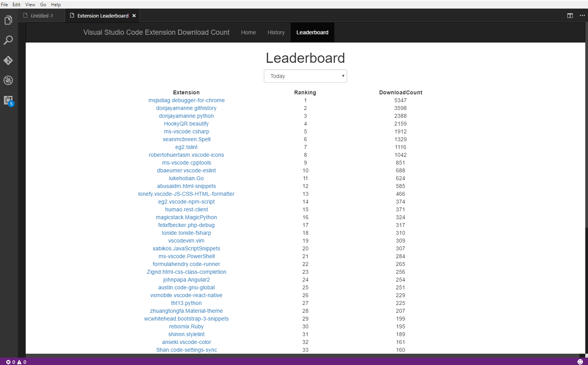Image resolution: width=588 pixels, height=365 pixels.
Task: Open the Today time range dropdown
Action: [305, 76]
